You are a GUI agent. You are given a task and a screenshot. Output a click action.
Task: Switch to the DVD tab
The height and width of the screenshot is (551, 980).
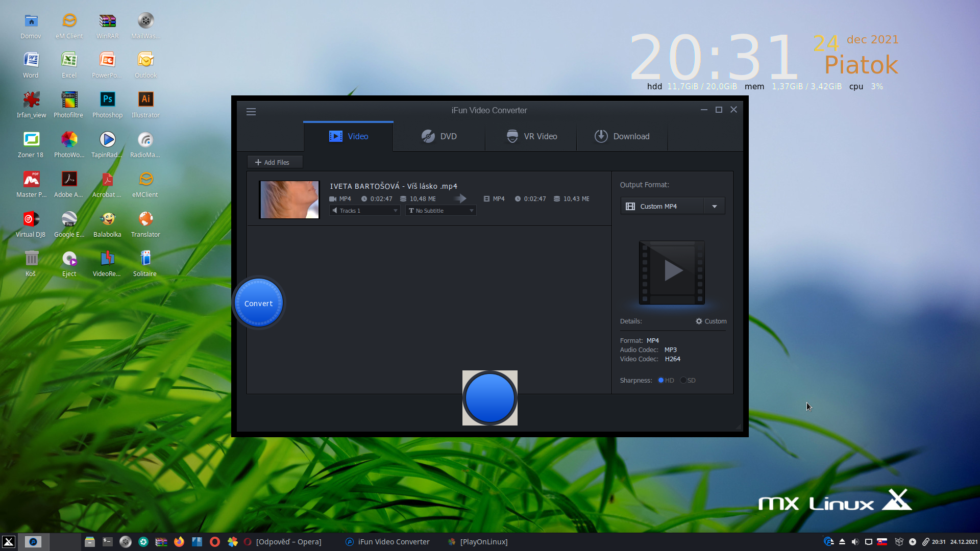pos(439,137)
